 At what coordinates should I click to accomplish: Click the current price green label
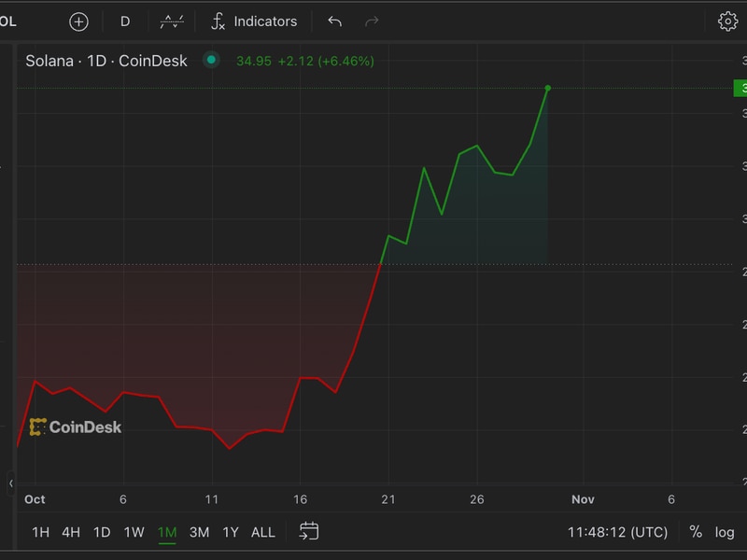point(740,88)
